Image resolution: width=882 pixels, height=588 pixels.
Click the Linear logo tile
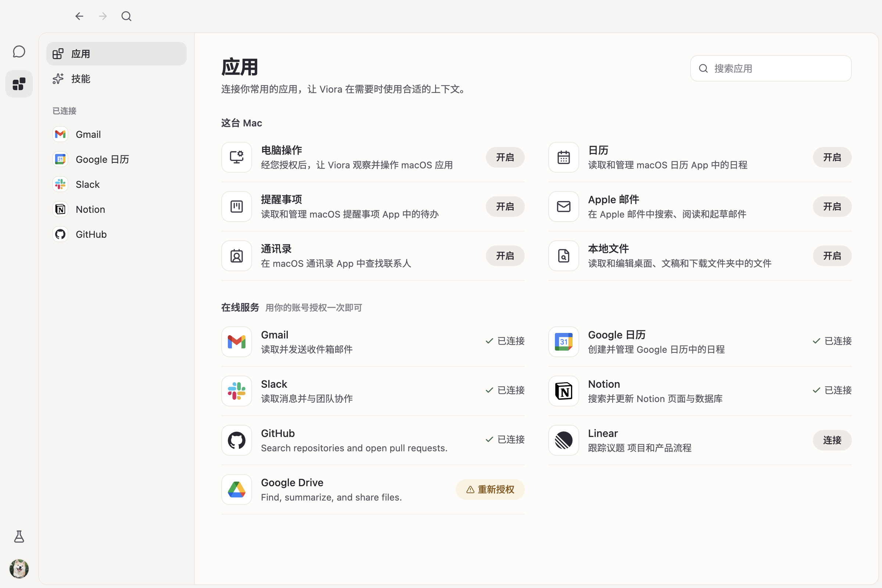[564, 440]
